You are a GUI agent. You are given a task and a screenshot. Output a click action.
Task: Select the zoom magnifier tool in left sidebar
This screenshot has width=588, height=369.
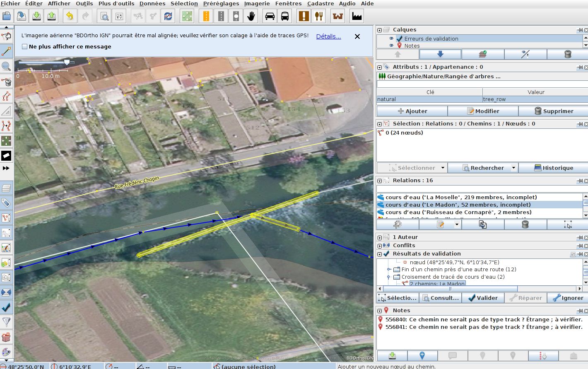(x=6, y=66)
